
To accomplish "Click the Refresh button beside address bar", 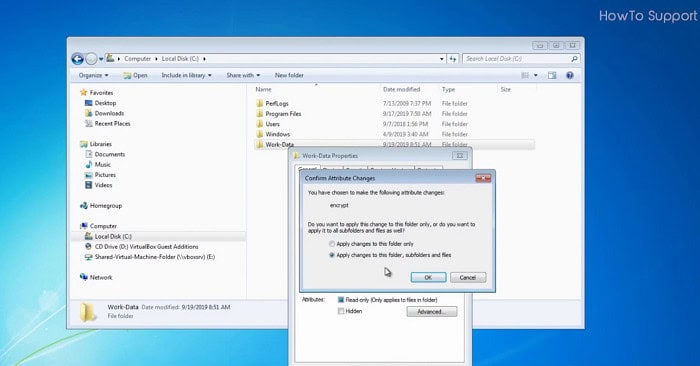I will click(453, 59).
